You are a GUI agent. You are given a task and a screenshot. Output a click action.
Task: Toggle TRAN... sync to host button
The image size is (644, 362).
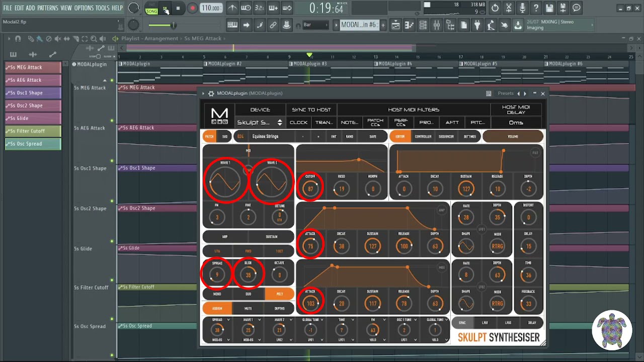324,122
